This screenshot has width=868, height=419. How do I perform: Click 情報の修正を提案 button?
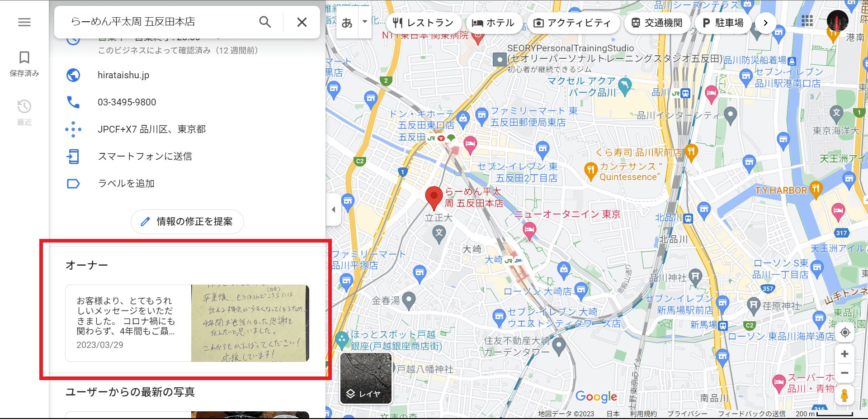tap(187, 222)
